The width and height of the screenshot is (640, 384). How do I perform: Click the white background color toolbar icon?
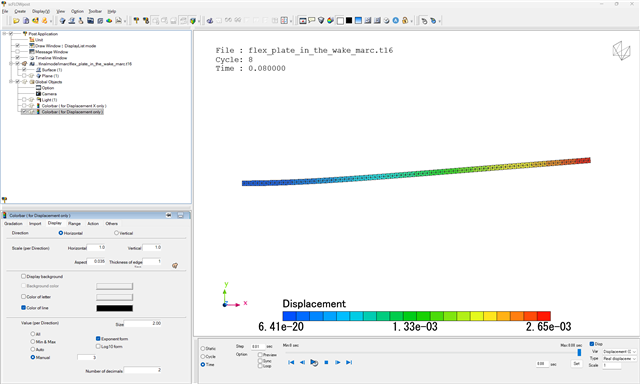click(340, 20)
